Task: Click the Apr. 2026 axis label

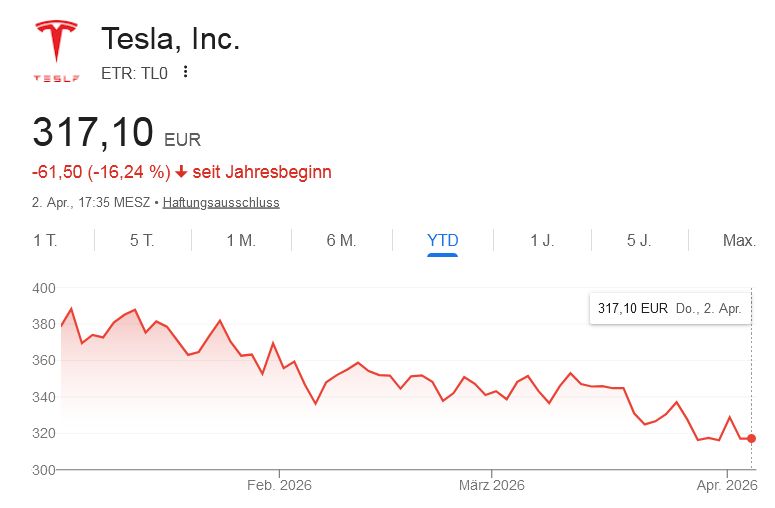Action: click(x=726, y=486)
